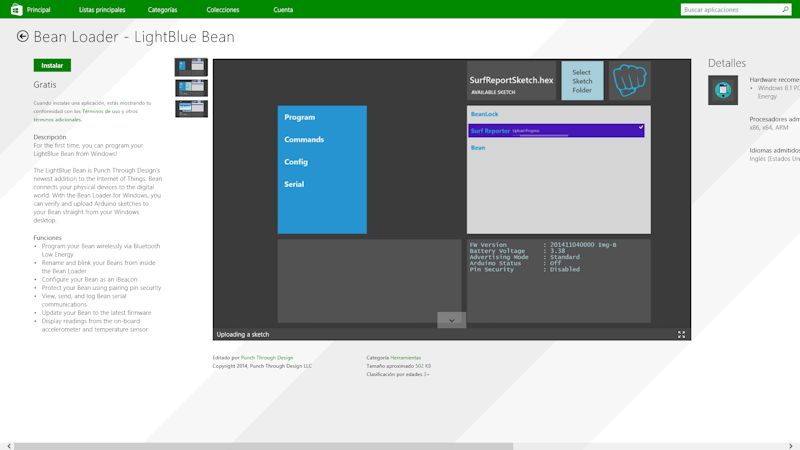
Task: Click the Bean Loader - LightBlue Bean title
Action: pyautogui.click(x=134, y=37)
